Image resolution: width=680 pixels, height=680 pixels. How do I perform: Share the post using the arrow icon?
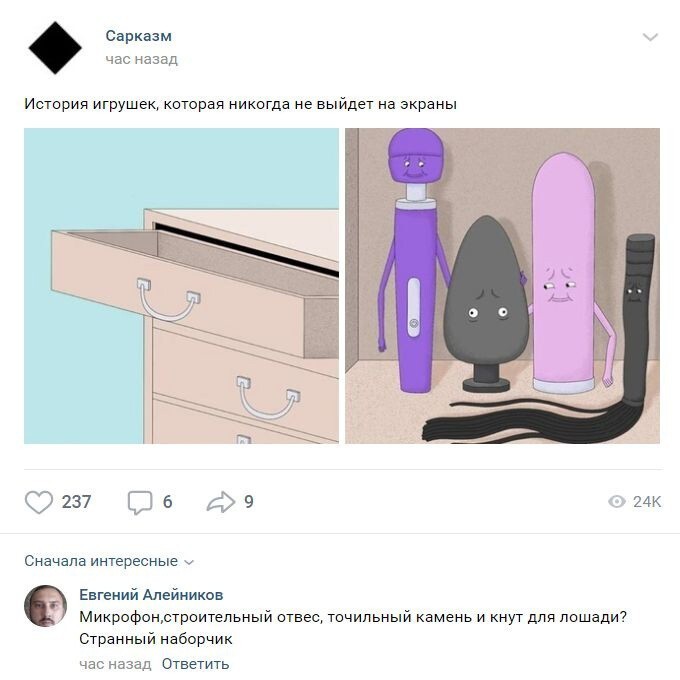[220, 502]
